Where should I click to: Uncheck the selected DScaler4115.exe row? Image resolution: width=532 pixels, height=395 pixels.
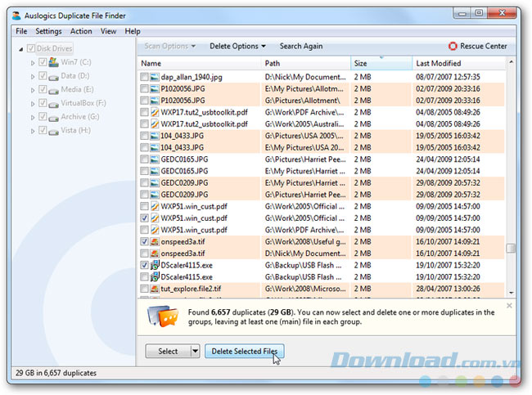[x=144, y=265]
